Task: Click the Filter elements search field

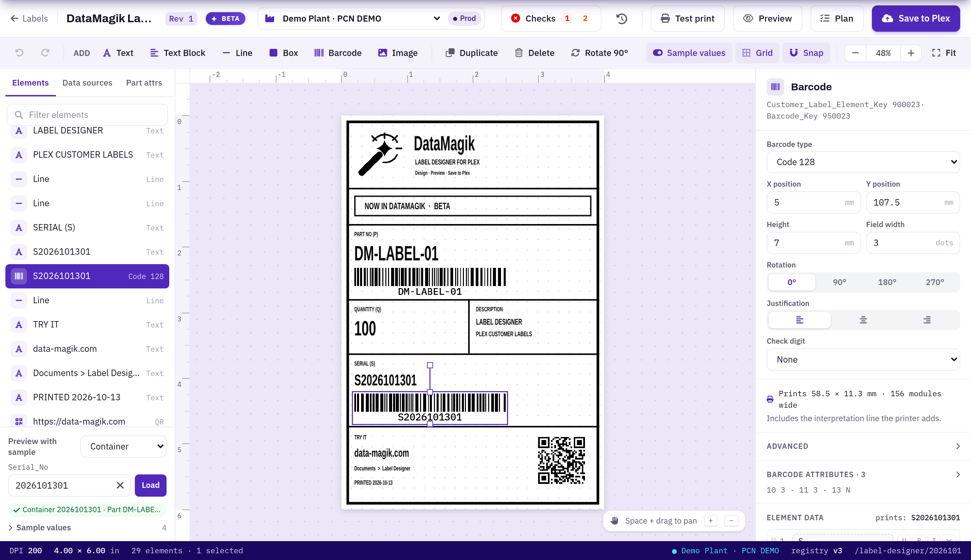Action: coord(87,115)
